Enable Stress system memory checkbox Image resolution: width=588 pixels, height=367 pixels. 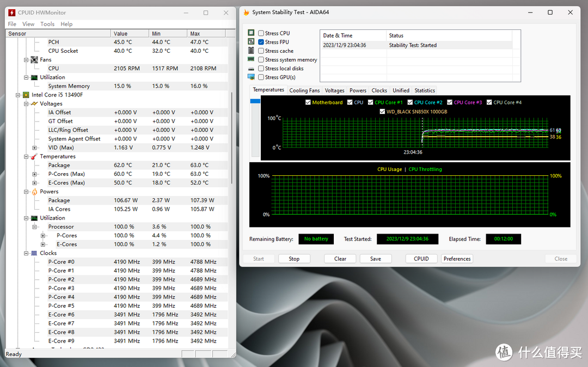261,59
